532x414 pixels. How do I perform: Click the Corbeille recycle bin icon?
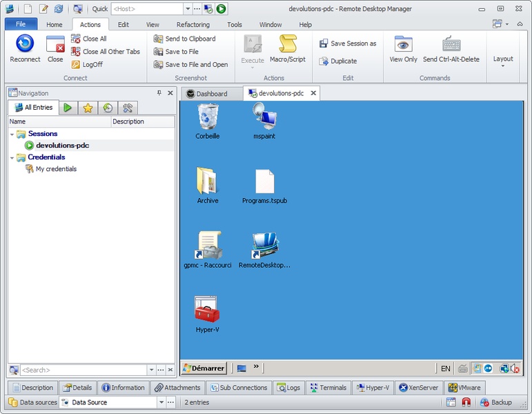pos(208,117)
